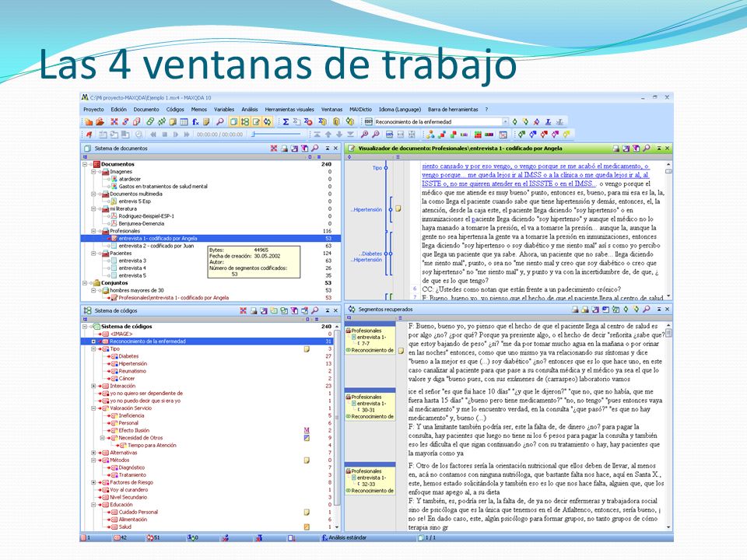This screenshot has height=560, width=747.
Task: Expand the Interacción code
Action: (93, 387)
